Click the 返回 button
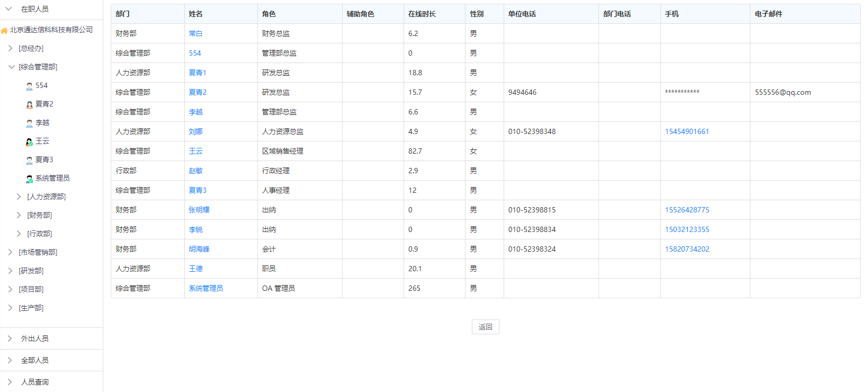The image size is (868, 392). coord(485,327)
